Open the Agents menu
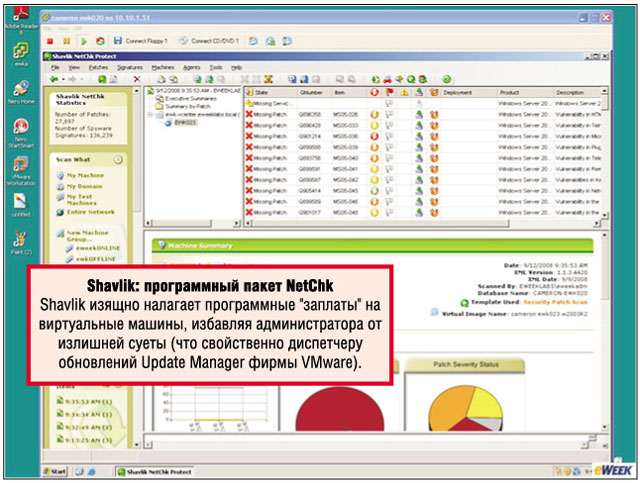Image resolution: width=640 pixels, height=483 pixels. 192,67
